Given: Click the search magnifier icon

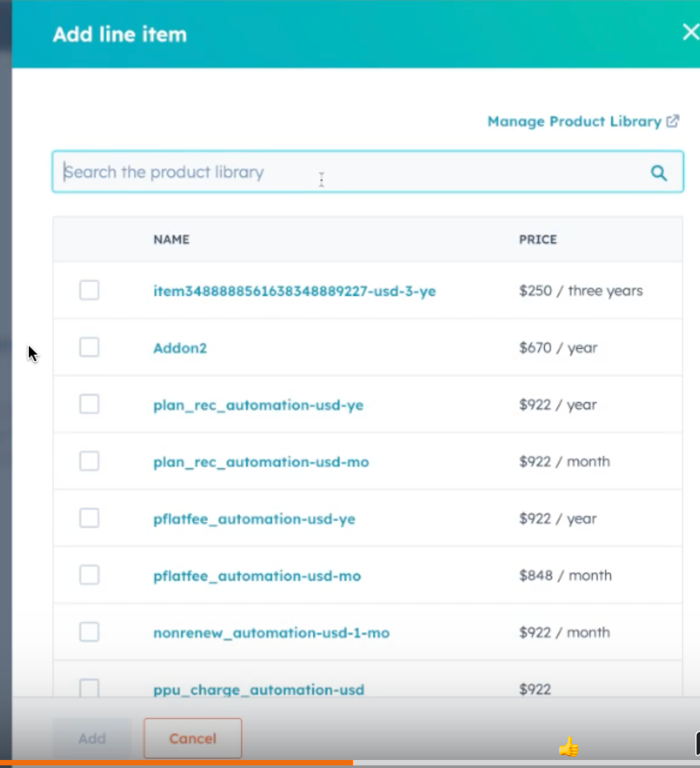Looking at the screenshot, I should pos(658,173).
